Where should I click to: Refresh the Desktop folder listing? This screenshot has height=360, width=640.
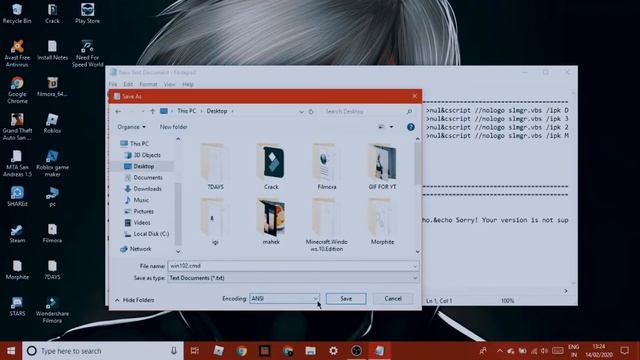(x=311, y=111)
